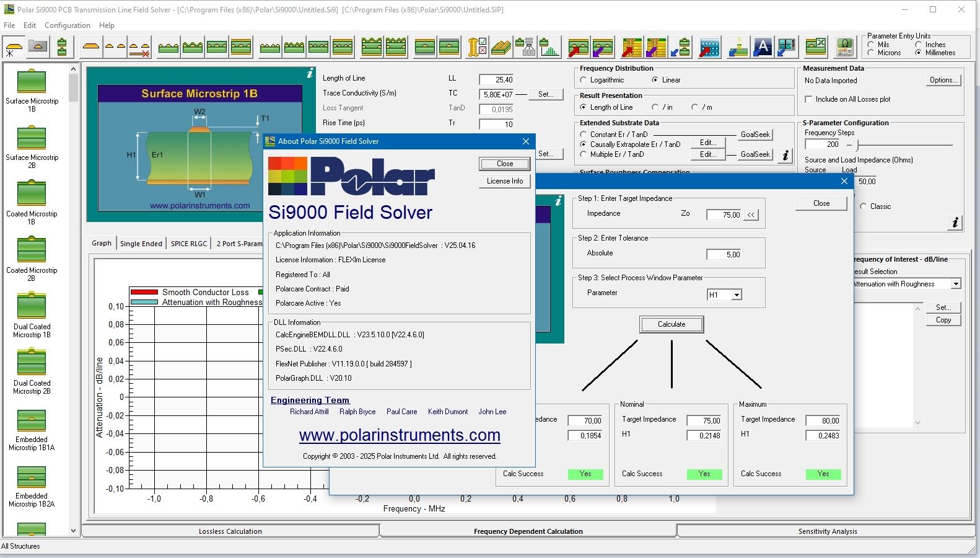Choose the /m result presentation

[x=702, y=107]
